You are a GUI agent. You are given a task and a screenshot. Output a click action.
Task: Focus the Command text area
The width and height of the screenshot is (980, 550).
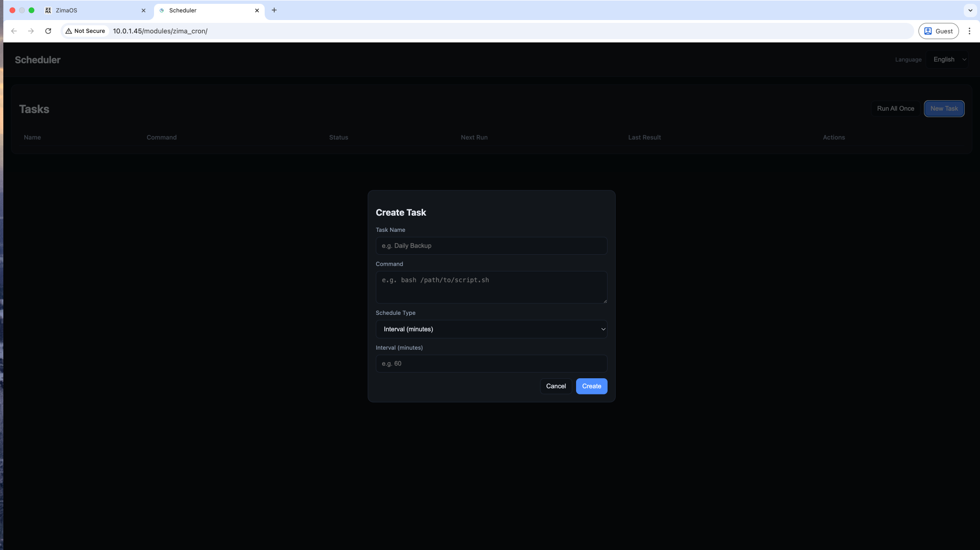pyautogui.click(x=491, y=287)
